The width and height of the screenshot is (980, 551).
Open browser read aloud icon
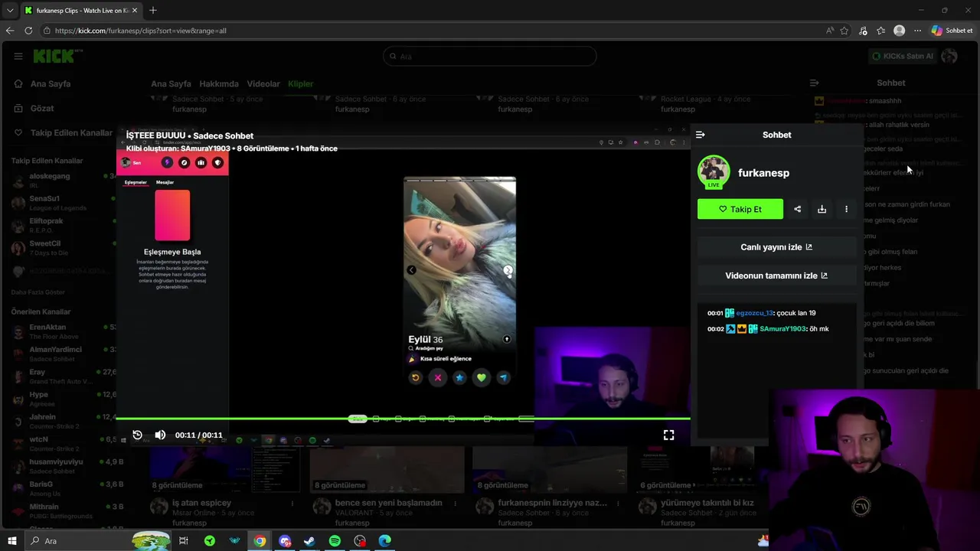click(830, 31)
